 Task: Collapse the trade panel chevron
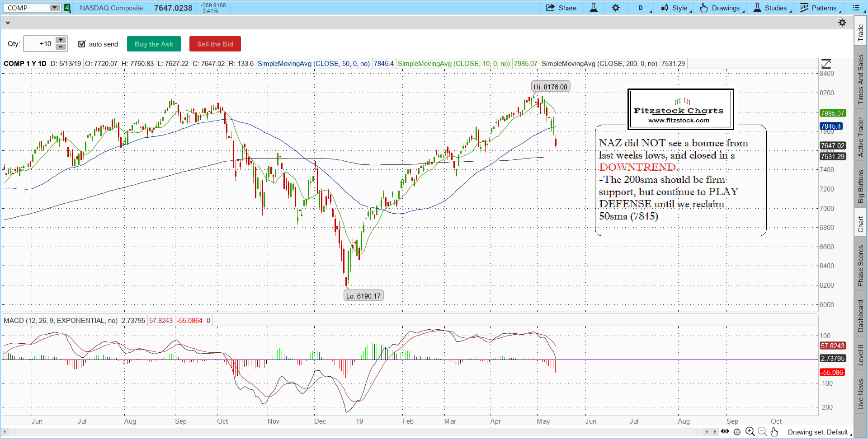pyautogui.click(x=8, y=23)
